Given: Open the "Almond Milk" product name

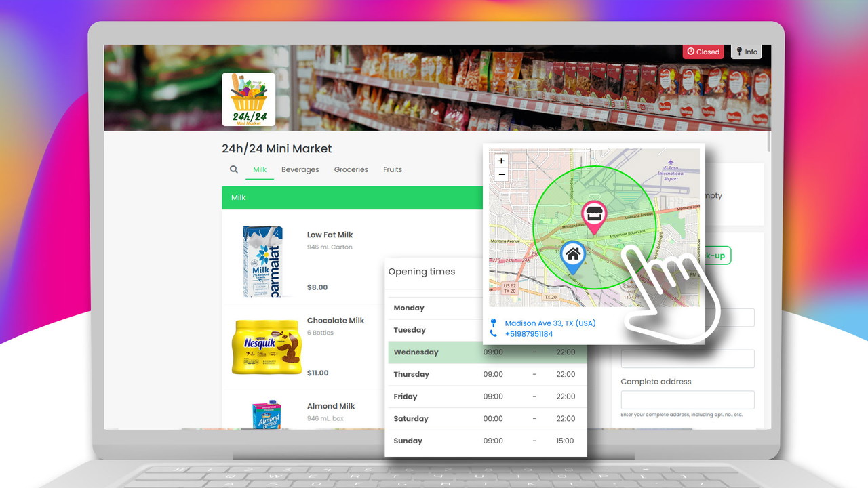Looking at the screenshot, I should [x=331, y=406].
